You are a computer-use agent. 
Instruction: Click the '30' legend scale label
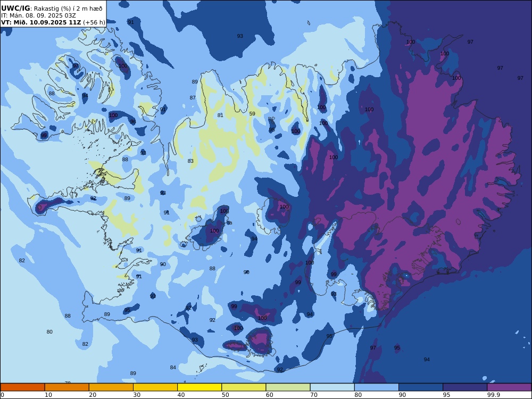point(137,395)
